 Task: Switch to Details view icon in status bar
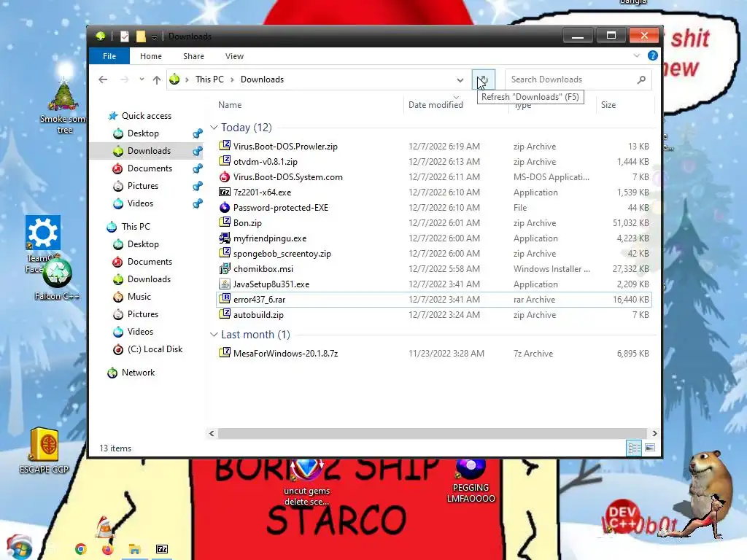pyautogui.click(x=634, y=448)
